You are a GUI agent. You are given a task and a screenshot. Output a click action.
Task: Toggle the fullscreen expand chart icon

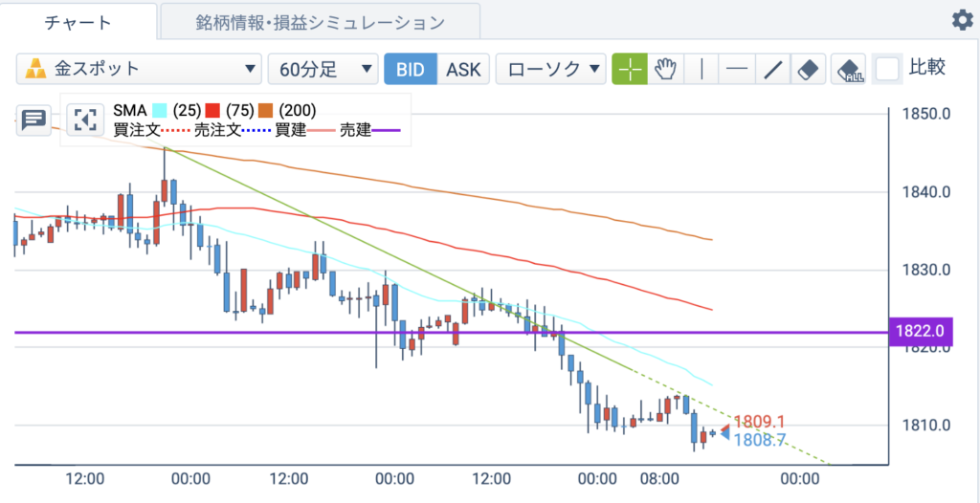[x=85, y=120]
